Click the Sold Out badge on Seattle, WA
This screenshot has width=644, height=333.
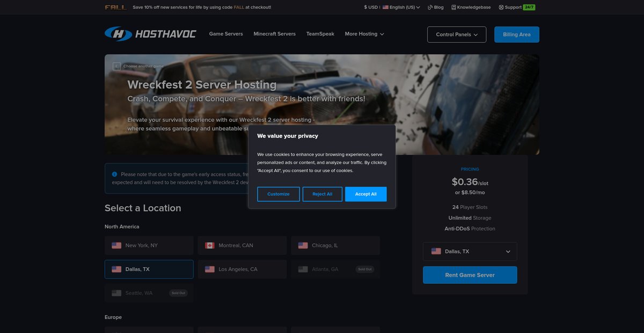179,293
